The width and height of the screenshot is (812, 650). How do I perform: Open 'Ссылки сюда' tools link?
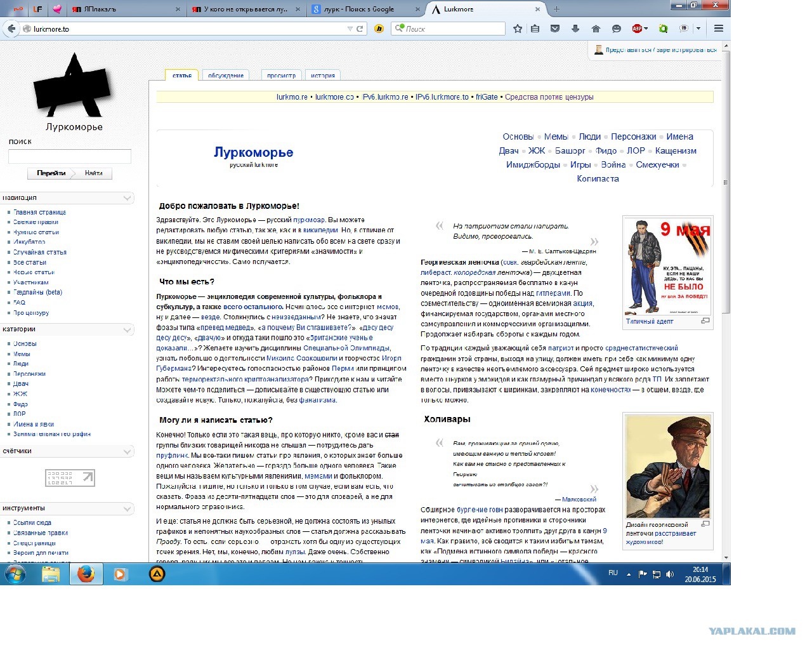[x=32, y=523]
